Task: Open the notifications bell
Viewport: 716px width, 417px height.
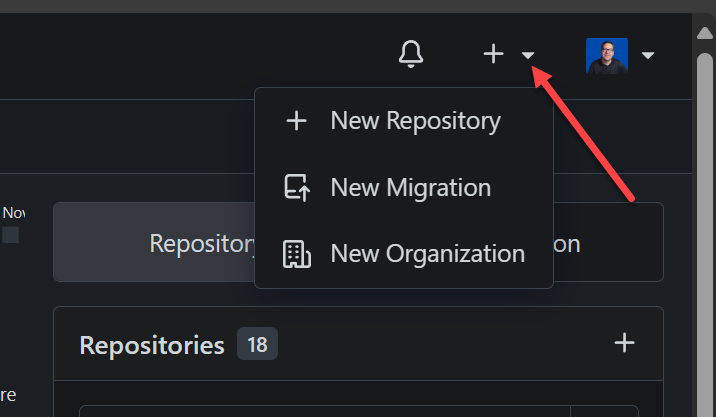Action: pyautogui.click(x=411, y=54)
